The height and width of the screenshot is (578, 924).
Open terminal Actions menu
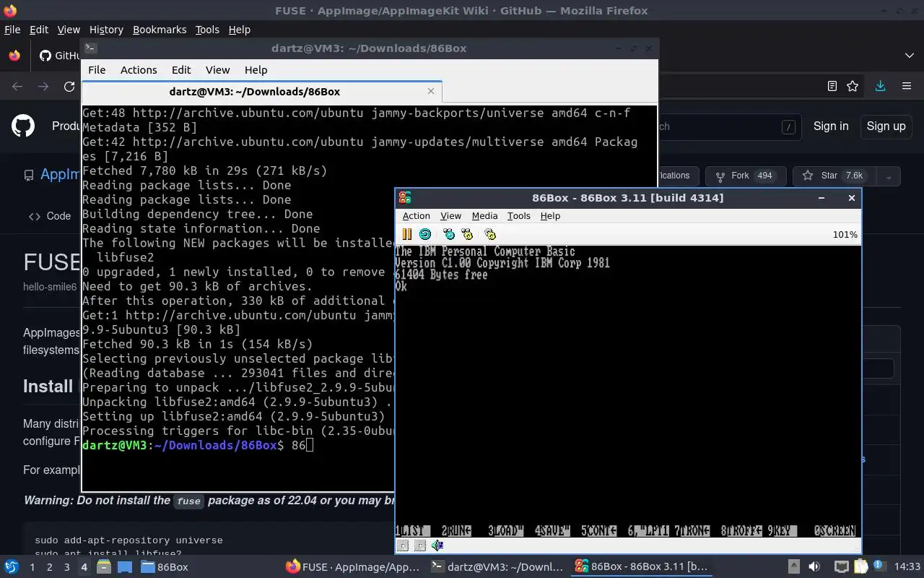pos(139,70)
